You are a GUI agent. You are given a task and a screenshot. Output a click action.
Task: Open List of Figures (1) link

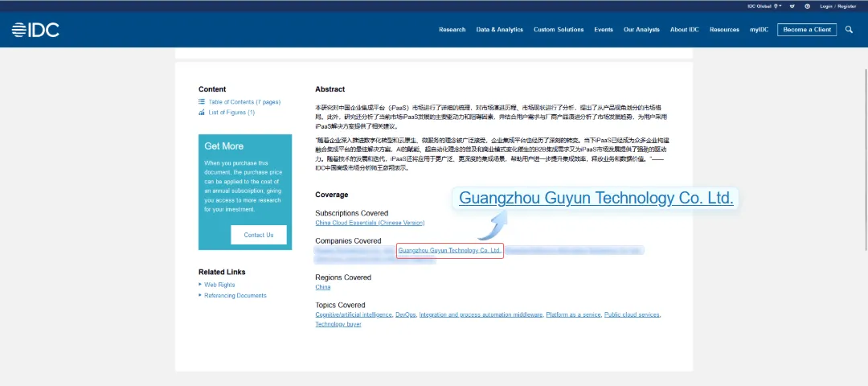click(231, 113)
